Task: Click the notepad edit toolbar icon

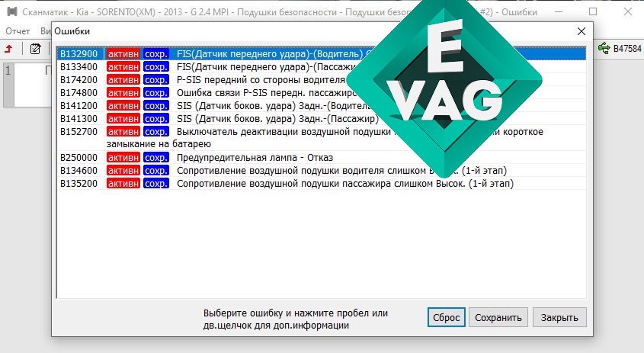Action: click(x=35, y=49)
